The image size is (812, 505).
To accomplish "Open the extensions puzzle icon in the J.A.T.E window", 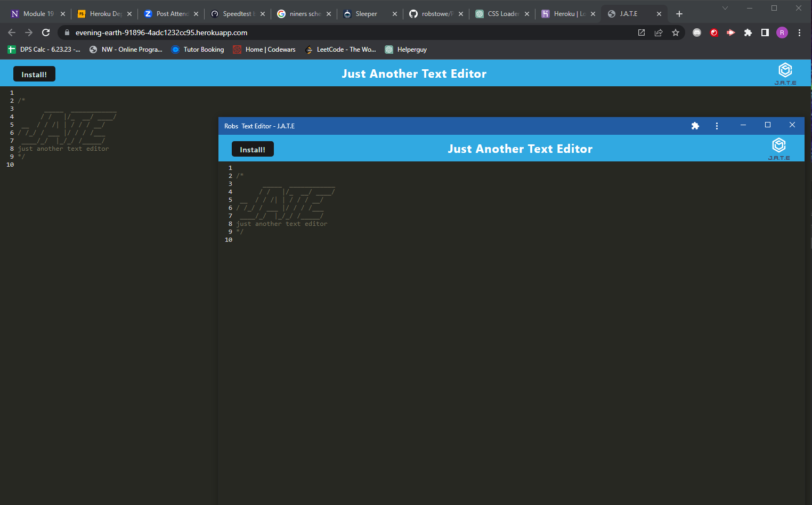I will click(x=695, y=126).
